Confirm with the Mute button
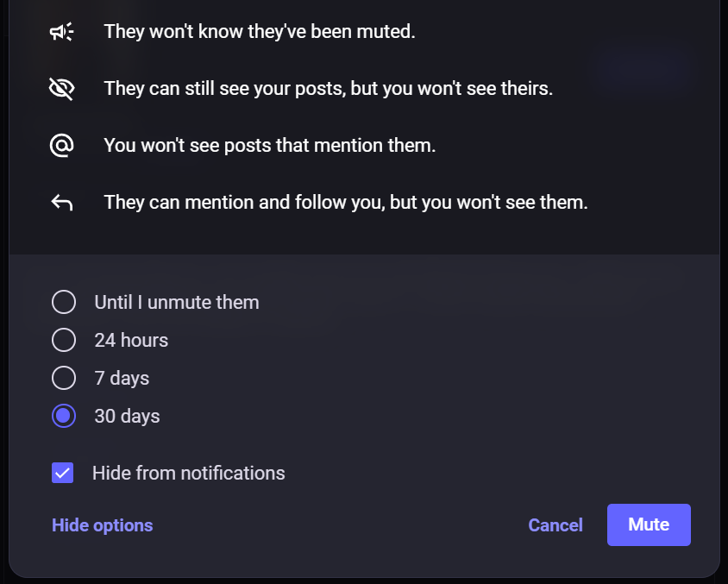Viewport: 728px width, 584px height. point(649,525)
